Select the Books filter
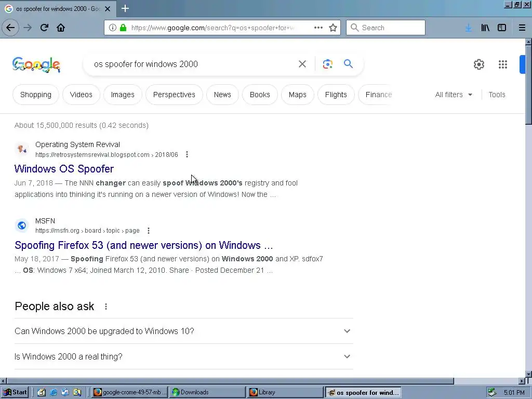Screen dimensions: 532x399 click(x=260, y=95)
